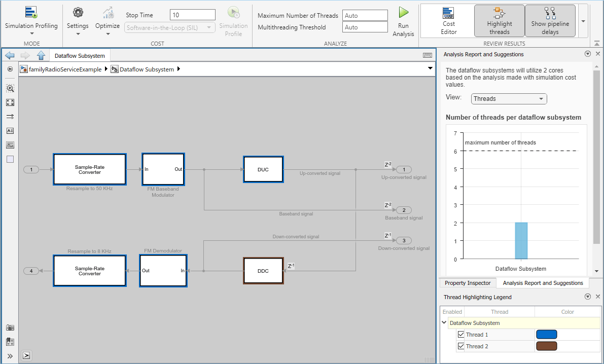604x364 pixels.
Task: Switch to the Property Inspector tab
Action: [468, 283]
